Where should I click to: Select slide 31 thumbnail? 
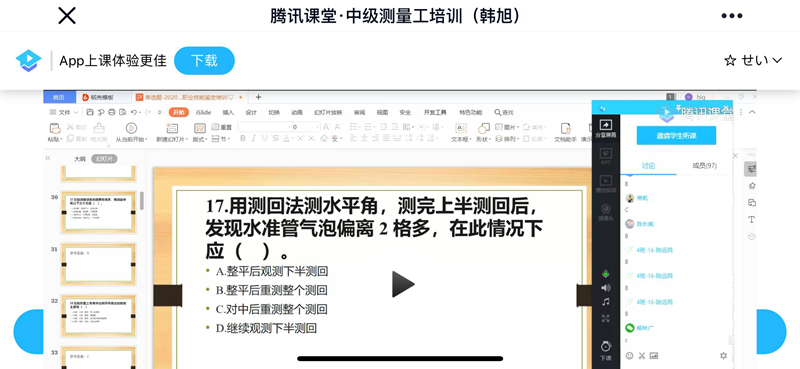click(98, 264)
